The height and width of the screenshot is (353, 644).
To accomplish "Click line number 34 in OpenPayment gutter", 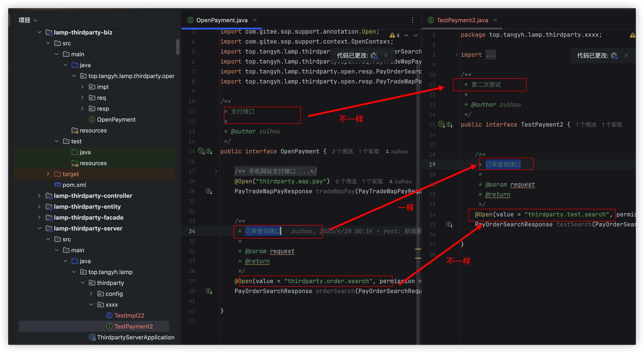I will [192, 231].
